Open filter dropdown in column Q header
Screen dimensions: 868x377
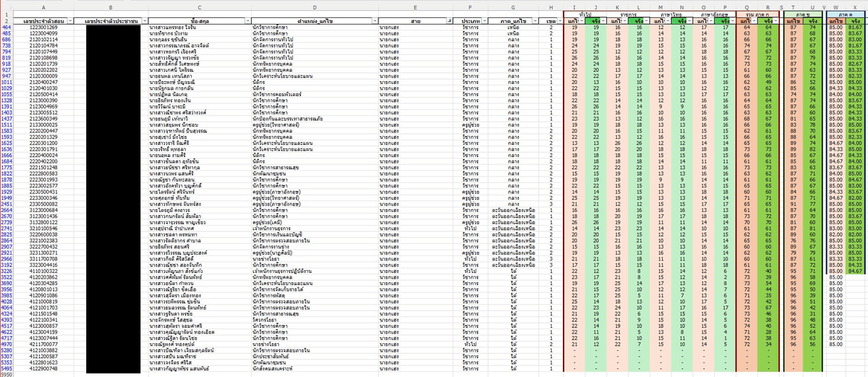[x=754, y=21]
